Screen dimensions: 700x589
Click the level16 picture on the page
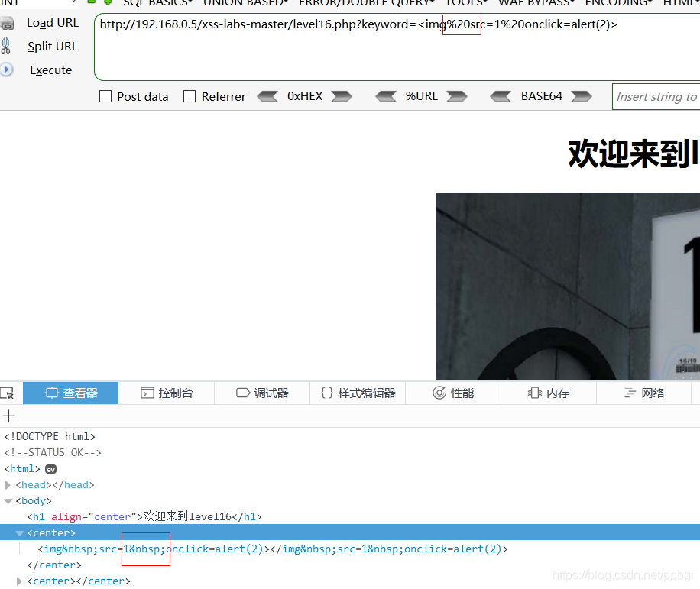click(567, 286)
